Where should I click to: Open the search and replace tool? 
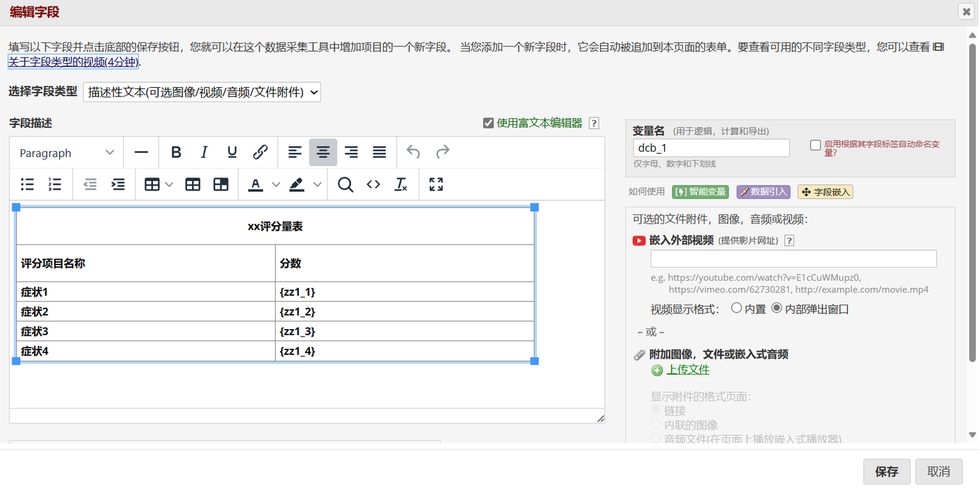coord(345,184)
